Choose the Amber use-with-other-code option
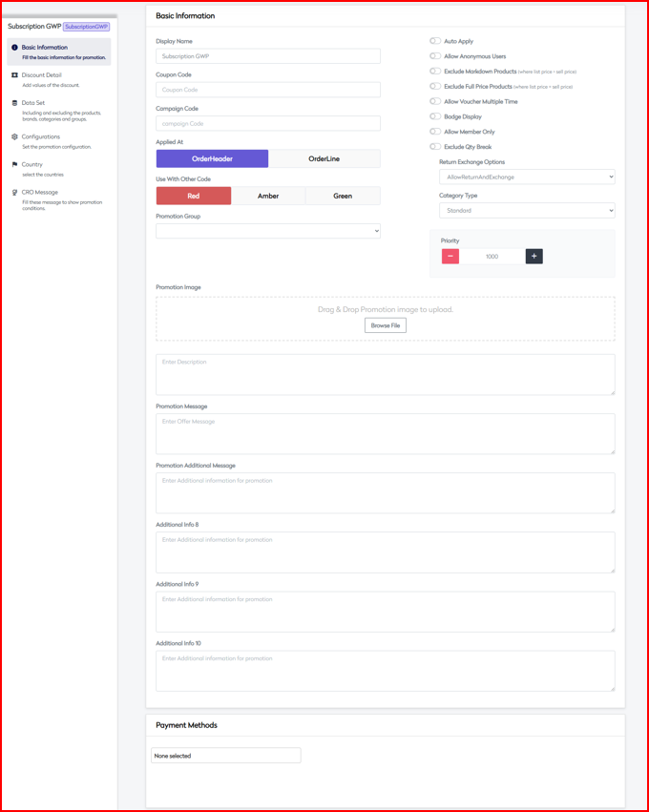The height and width of the screenshot is (812, 649). [x=268, y=196]
